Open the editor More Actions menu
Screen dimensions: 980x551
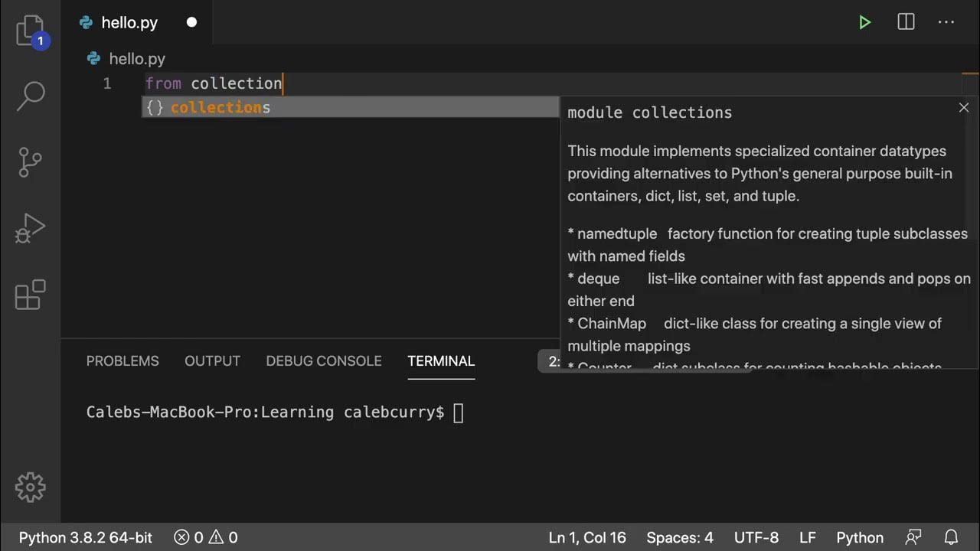click(x=947, y=22)
